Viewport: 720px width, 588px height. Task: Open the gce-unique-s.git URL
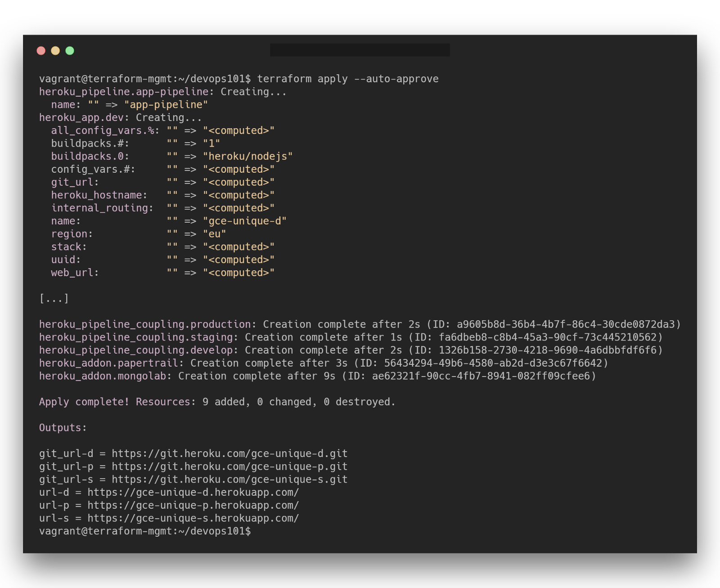pyautogui.click(x=229, y=480)
